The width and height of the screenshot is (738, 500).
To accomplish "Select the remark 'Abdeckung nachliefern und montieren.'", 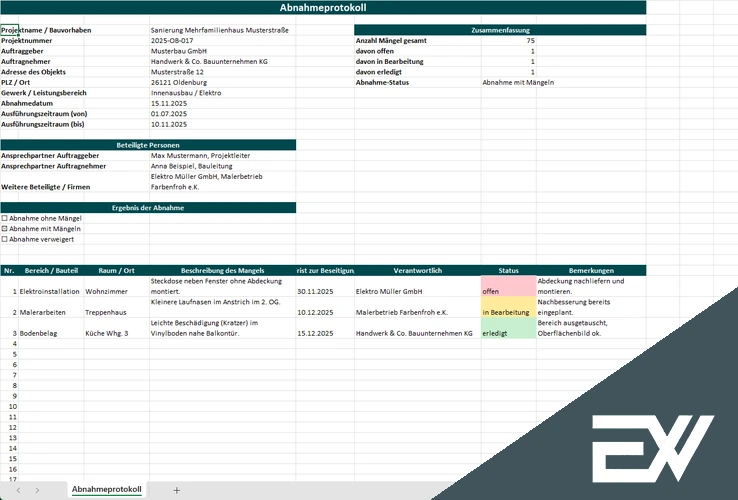I will pyautogui.click(x=591, y=286).
